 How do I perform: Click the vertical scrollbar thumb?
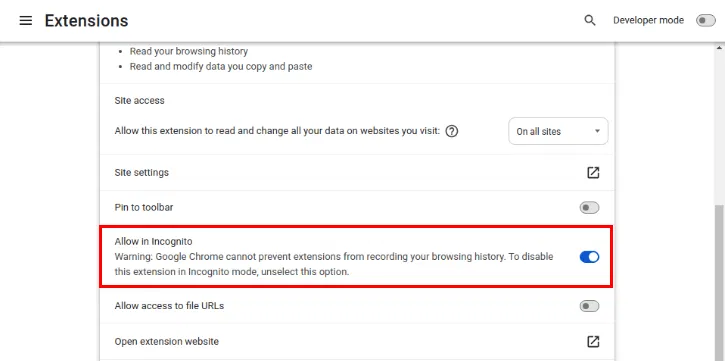pyautogui.click(x=720, y=282)
